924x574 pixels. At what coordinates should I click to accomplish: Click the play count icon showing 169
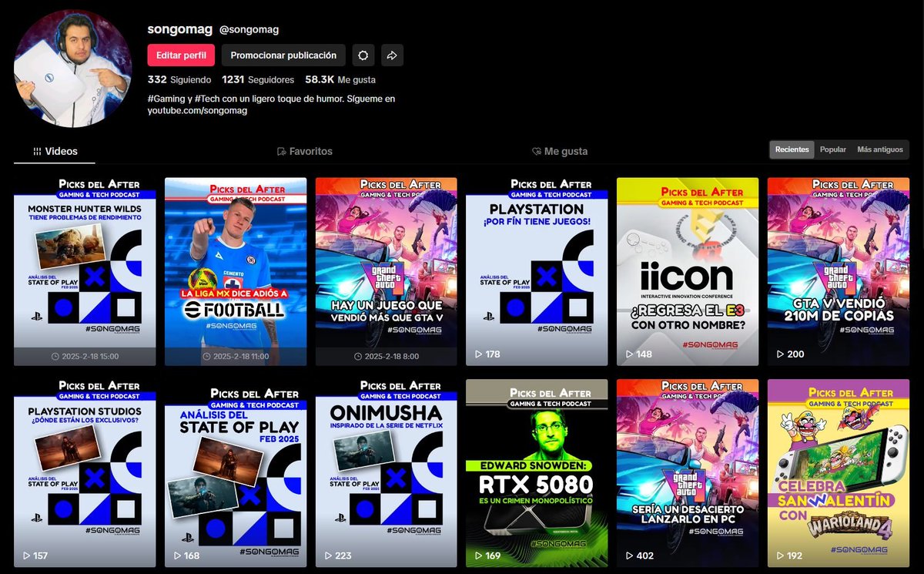coord(478,556)
